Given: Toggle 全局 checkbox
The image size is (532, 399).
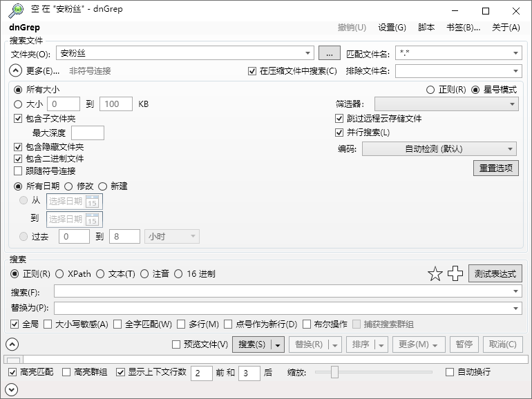Looking at the screenshot, I should (x=15, y=324).
